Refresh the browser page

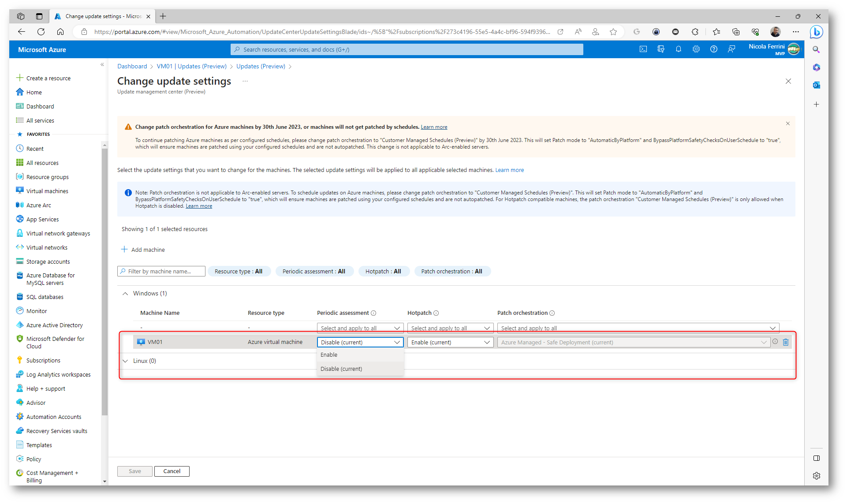pyautogui.click(x=41, y=32)
